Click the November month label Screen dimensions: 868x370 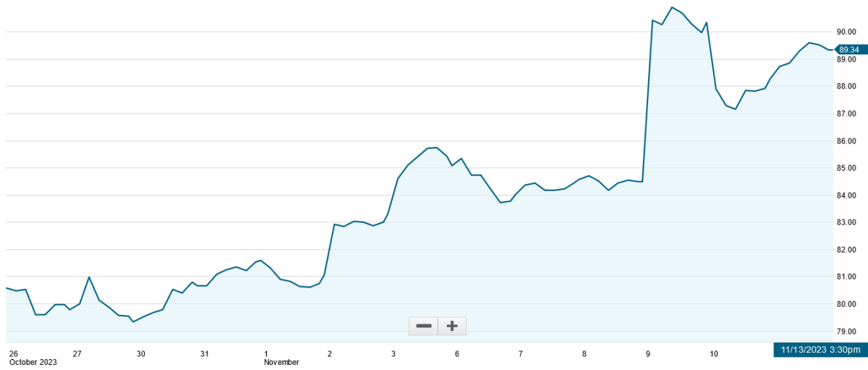pyautogui.click(x=281, y=362)
